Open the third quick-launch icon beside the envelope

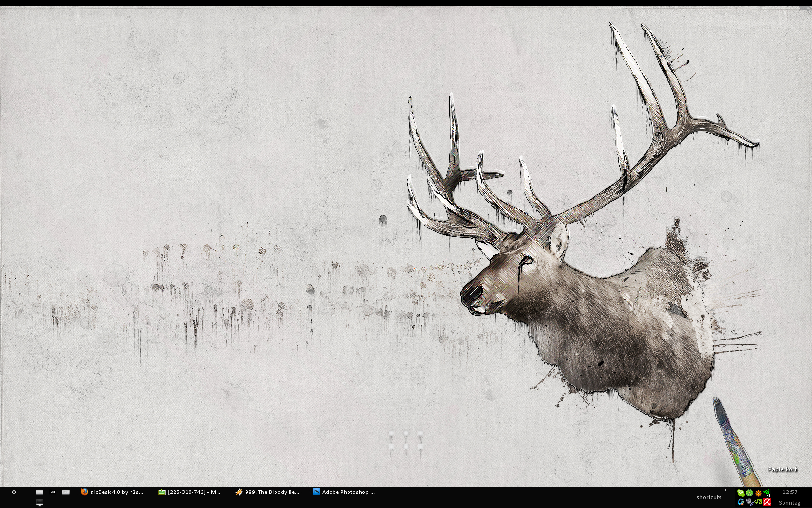pyautogui.click(x=66, y=492)
